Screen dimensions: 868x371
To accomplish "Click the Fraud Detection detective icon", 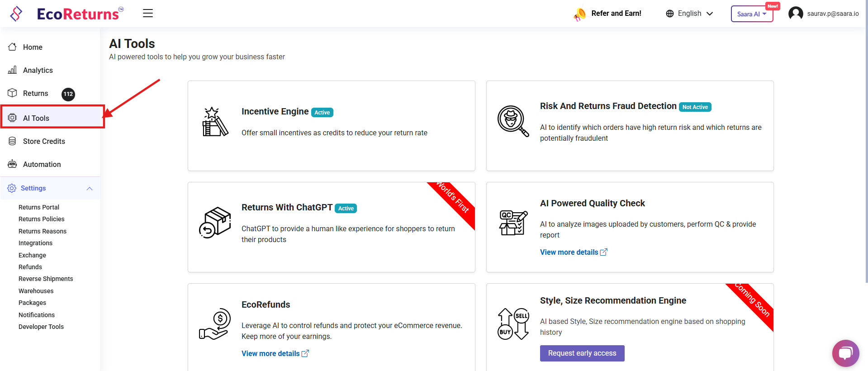I will coord(513,121).
